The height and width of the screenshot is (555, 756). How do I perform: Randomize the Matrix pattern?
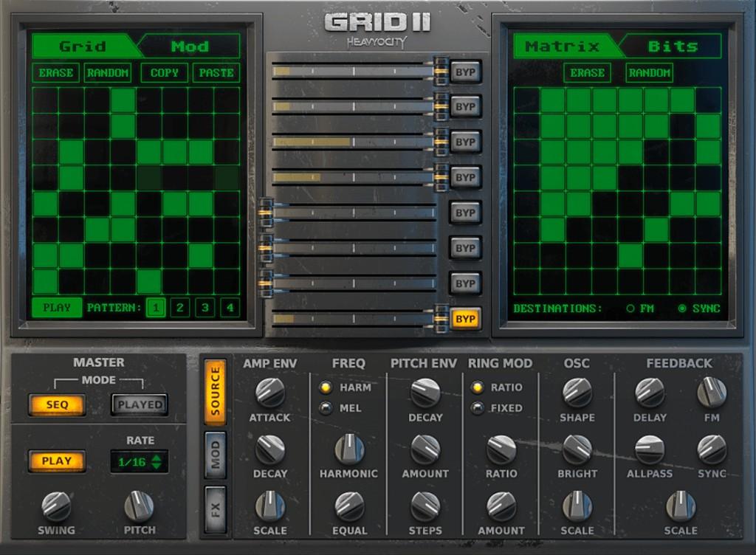[648, 73]
